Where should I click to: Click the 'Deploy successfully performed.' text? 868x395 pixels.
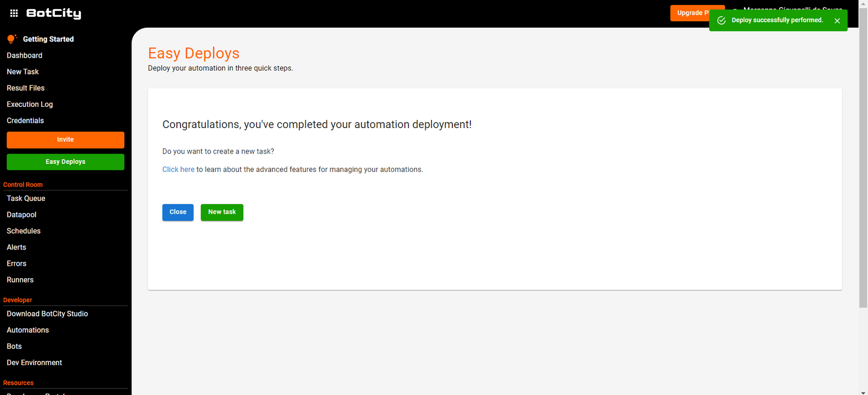pyautogui.click(x=777, y=20)
